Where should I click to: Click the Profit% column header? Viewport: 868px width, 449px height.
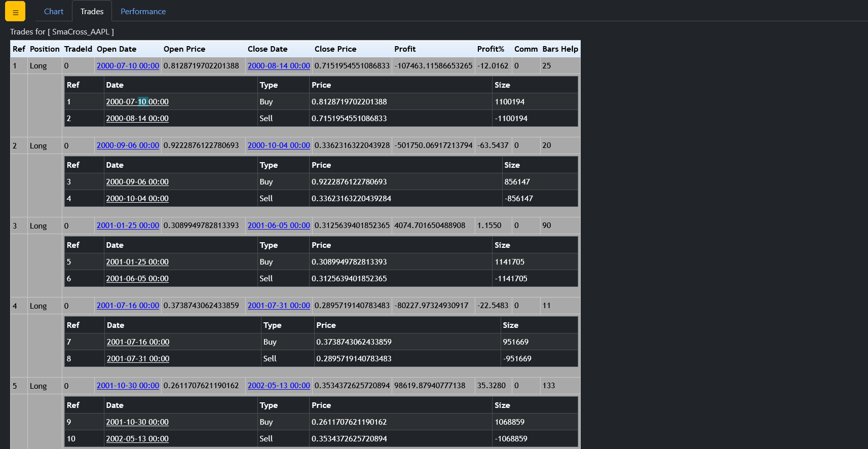490,49
